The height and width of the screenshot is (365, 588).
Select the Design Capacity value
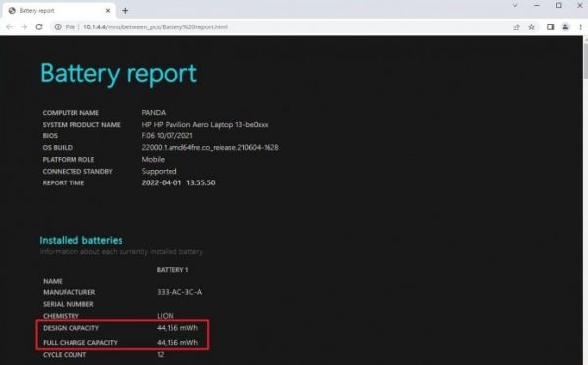[x=177, y=328]
